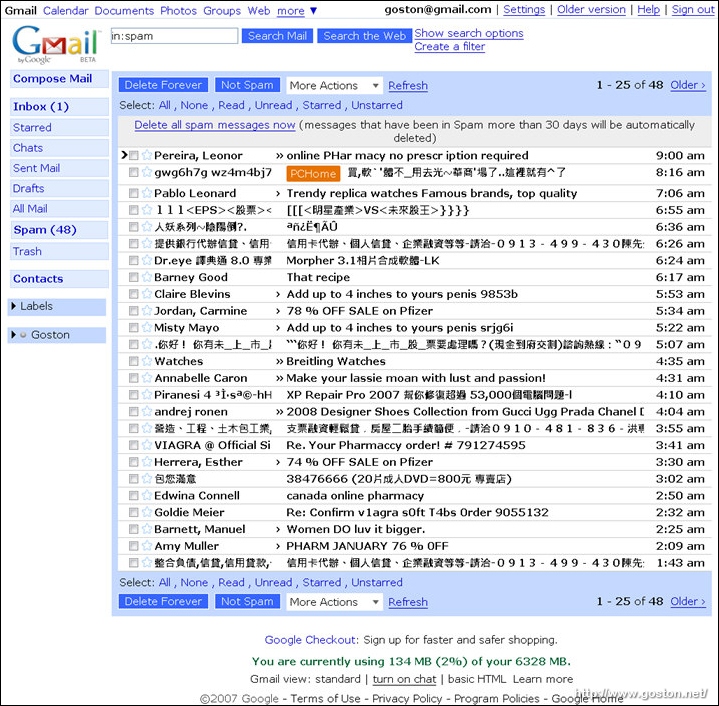719x706 pixels.
Task: Click Search Mail button
Action: [277, 36]
